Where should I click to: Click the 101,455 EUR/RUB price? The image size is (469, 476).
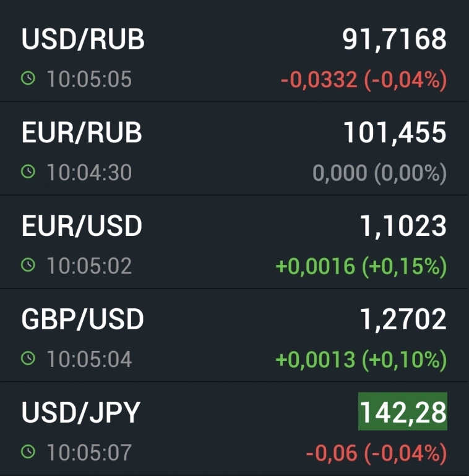[x=395, y=133]
